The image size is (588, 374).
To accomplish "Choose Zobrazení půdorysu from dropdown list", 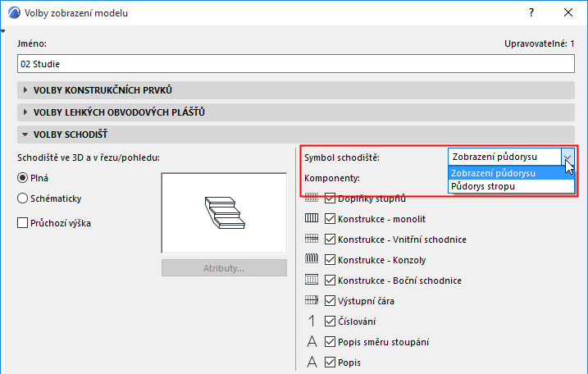I will click(511, 173).
